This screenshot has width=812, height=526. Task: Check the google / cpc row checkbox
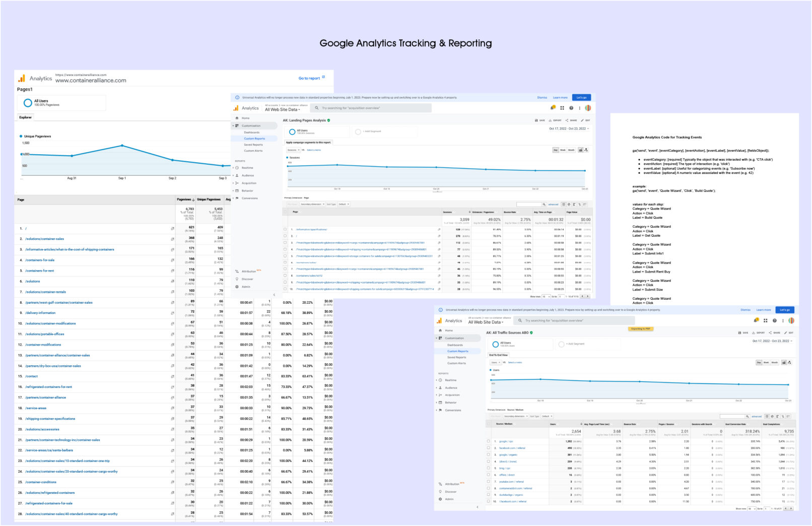tap(488, 441)
